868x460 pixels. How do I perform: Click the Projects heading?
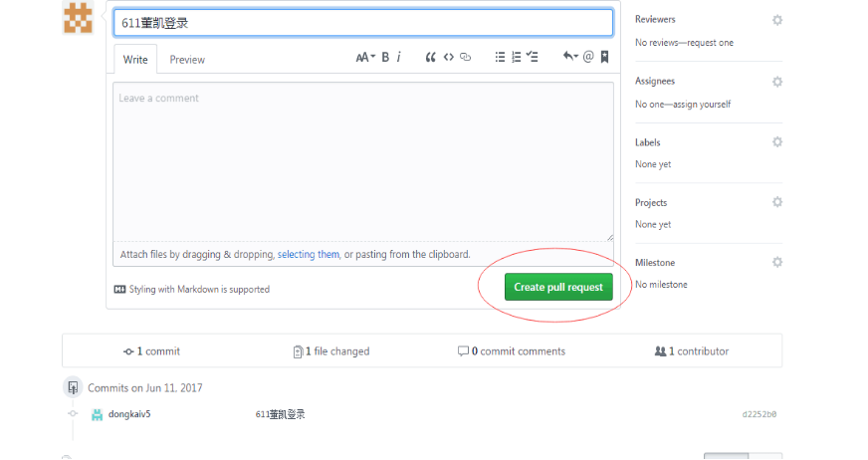[651, 202]
